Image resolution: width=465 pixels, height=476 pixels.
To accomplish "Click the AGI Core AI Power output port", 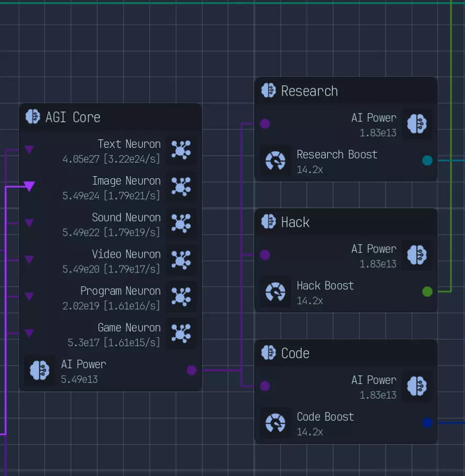I will [x=191, y=370].
